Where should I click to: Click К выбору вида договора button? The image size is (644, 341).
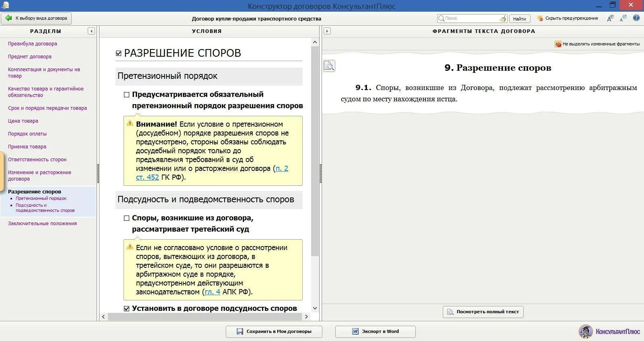coord(37,18)
